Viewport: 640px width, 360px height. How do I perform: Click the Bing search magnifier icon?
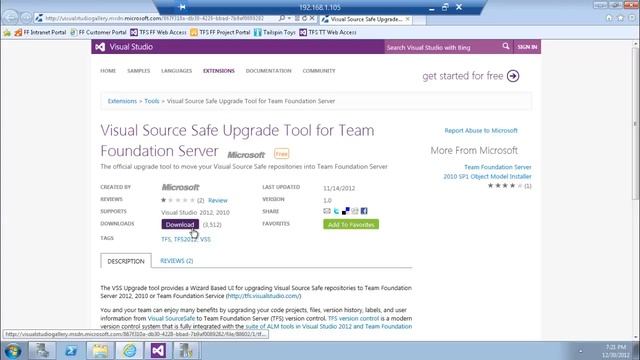[x=506, y=47]
